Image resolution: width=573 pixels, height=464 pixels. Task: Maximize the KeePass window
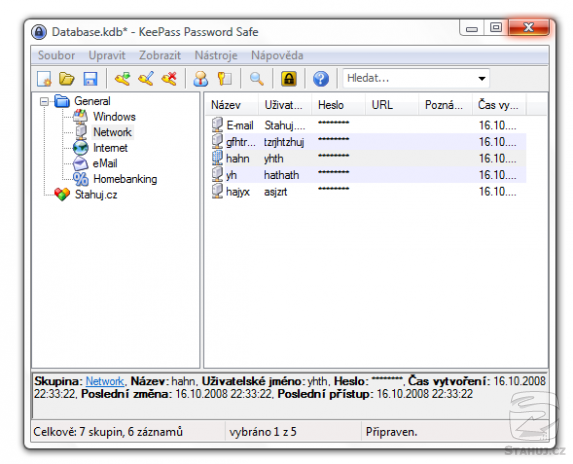pyautogui.click(x=496, y=27)
